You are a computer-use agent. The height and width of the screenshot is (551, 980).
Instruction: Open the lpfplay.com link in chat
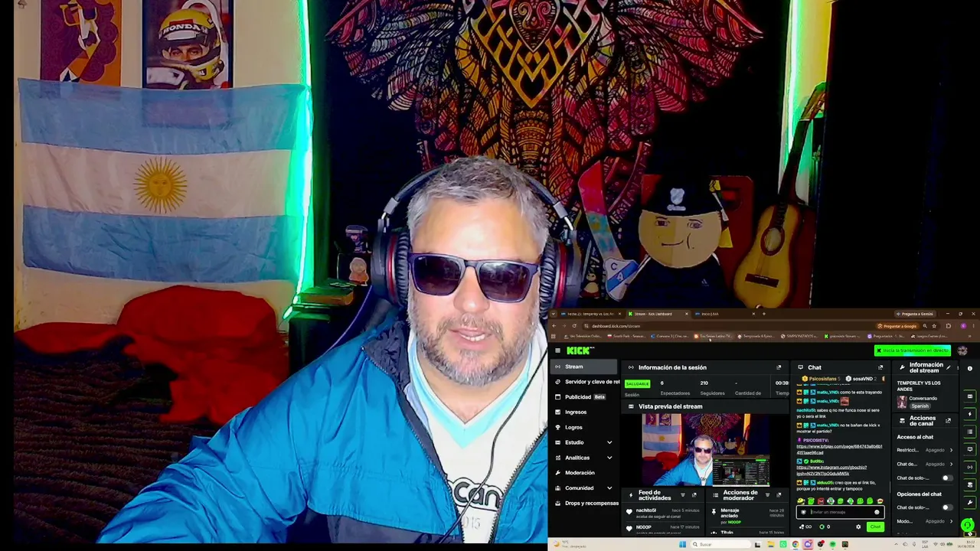pos(839,449)
